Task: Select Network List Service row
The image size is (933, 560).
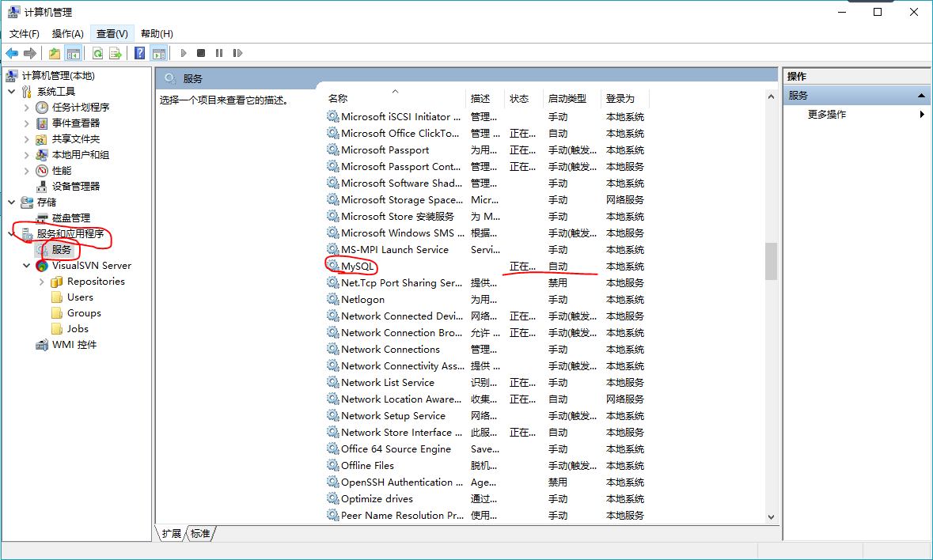Action: tap(486, 383)
